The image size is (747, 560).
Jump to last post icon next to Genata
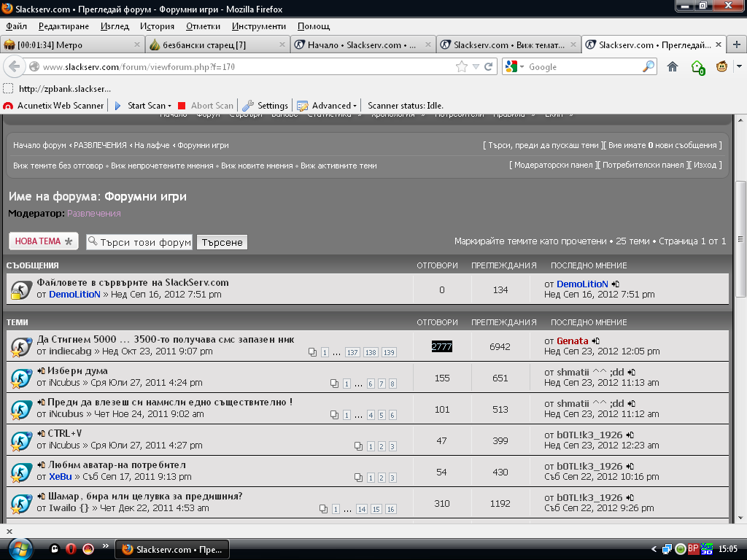(596, 341)
